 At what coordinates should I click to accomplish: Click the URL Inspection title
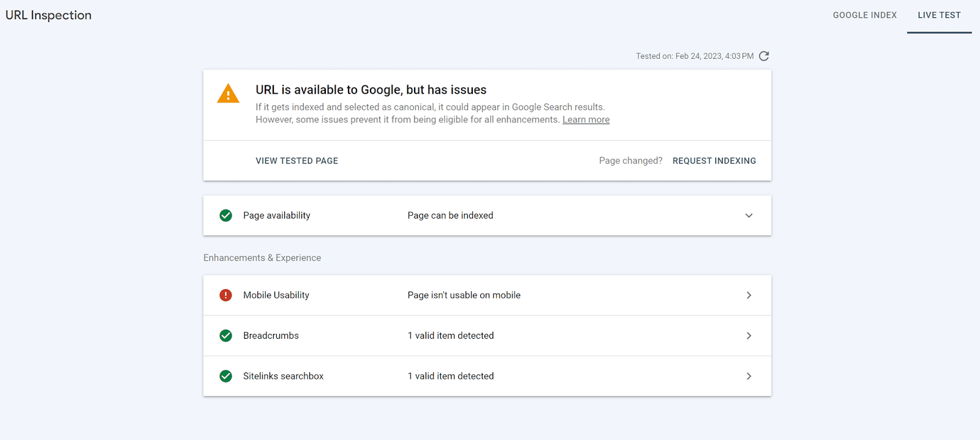(48, 15)
